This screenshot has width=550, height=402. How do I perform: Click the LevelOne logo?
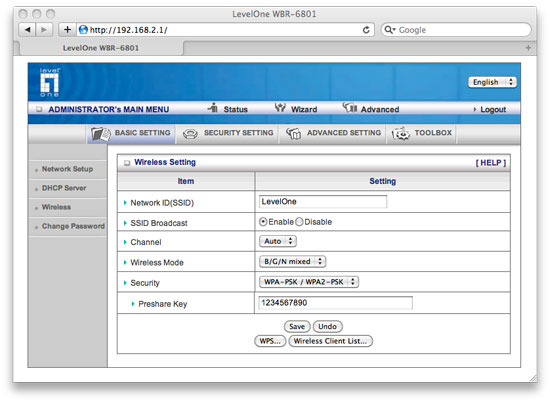click(x=49, y=83)
